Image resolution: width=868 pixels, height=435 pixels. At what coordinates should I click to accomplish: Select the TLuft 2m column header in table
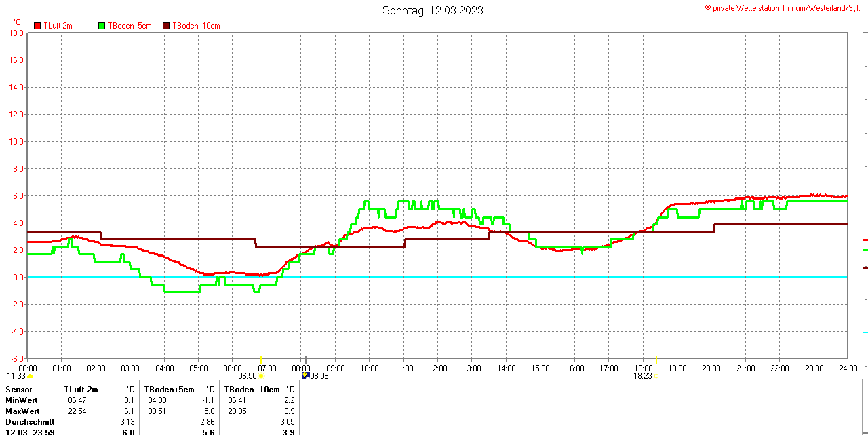click(x=81, y=390)
